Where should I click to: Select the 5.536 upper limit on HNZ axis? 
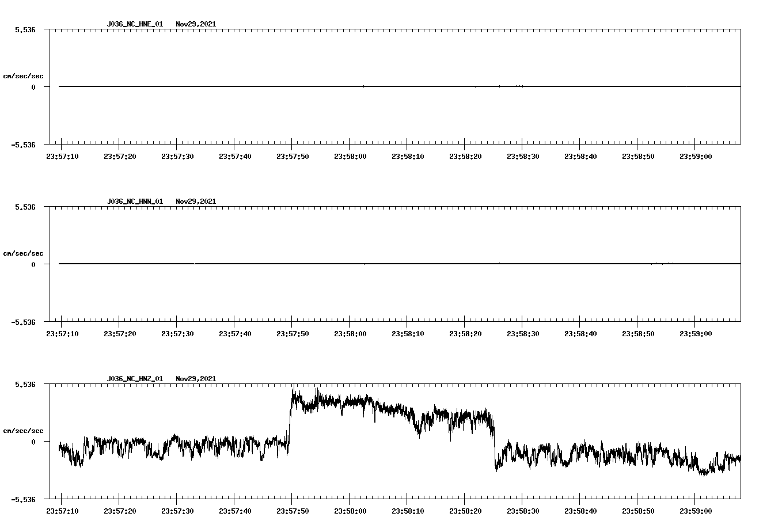point(25,384)
